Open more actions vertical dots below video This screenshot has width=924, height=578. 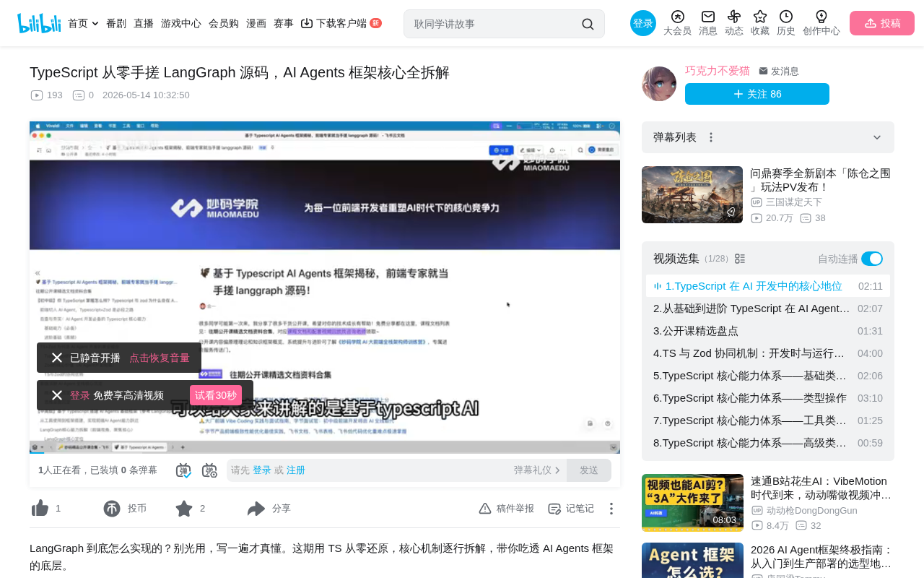tap(611, 509)
